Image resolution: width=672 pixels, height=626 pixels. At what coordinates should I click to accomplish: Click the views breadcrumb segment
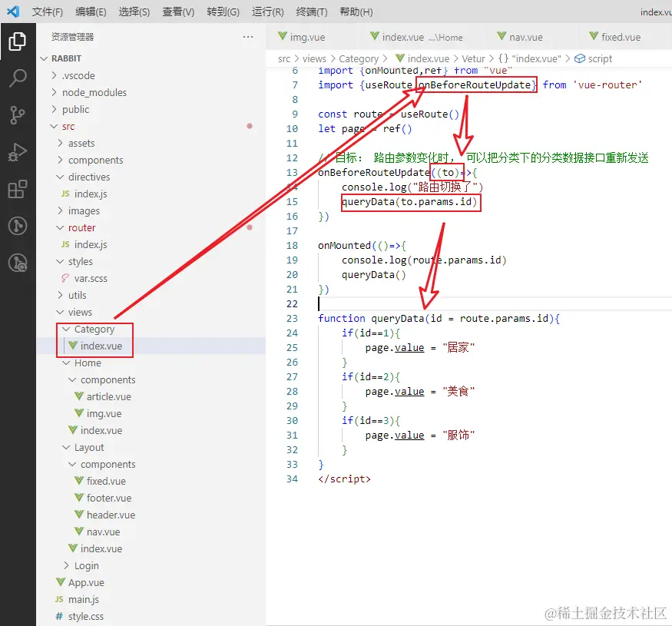(314, 58)
